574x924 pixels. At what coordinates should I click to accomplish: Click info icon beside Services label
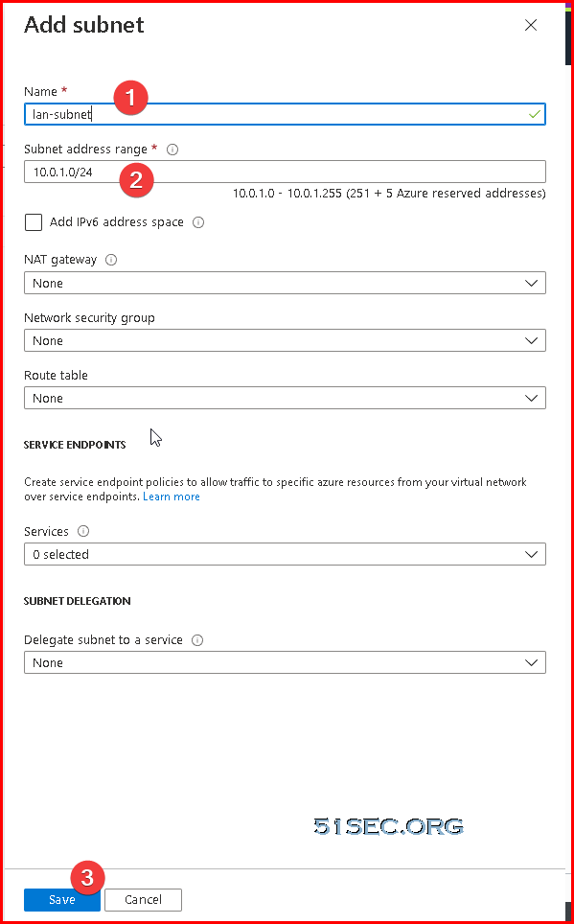[x=83, y=532]
